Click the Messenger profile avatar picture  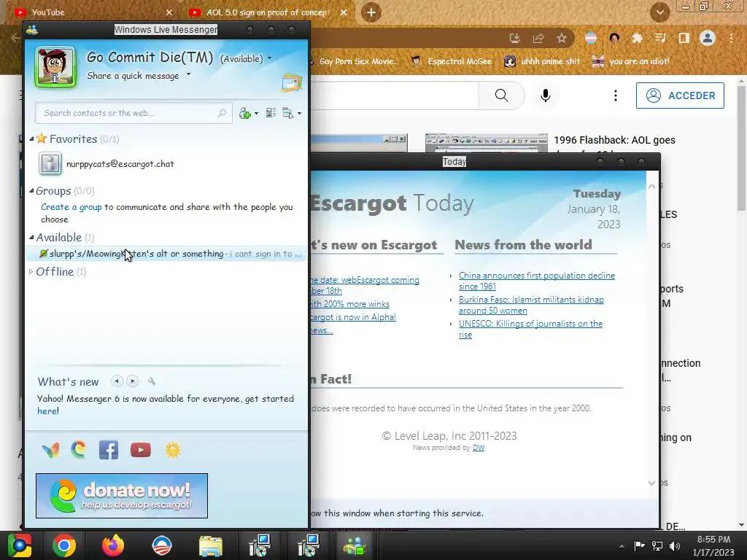[55, 66]
